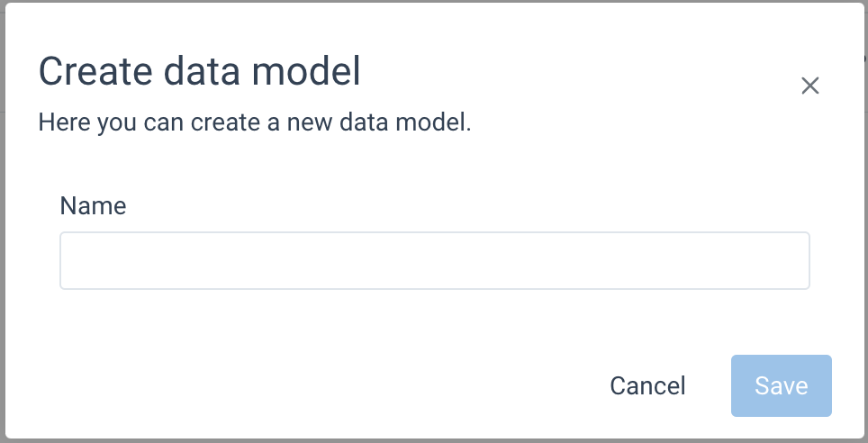The image size is (868, 443).
Task: Save the new data model
Action: [781, 386]
